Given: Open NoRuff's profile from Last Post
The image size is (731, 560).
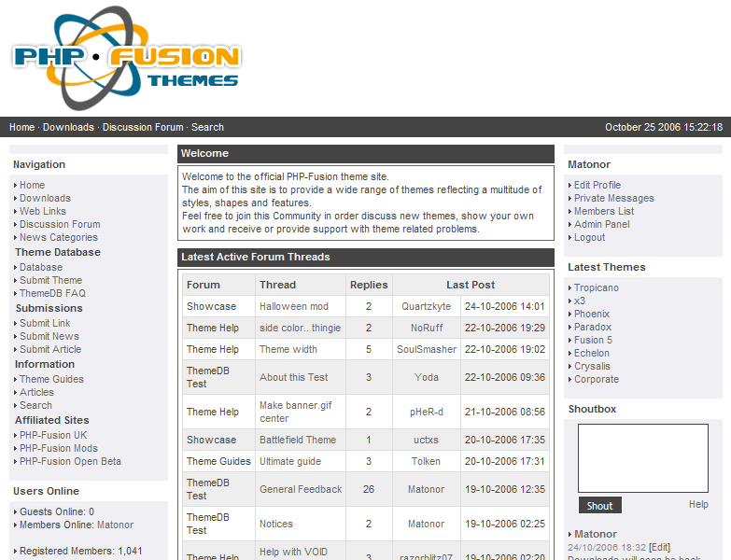Looking at the screenshot, I should (x=426, y=328).
